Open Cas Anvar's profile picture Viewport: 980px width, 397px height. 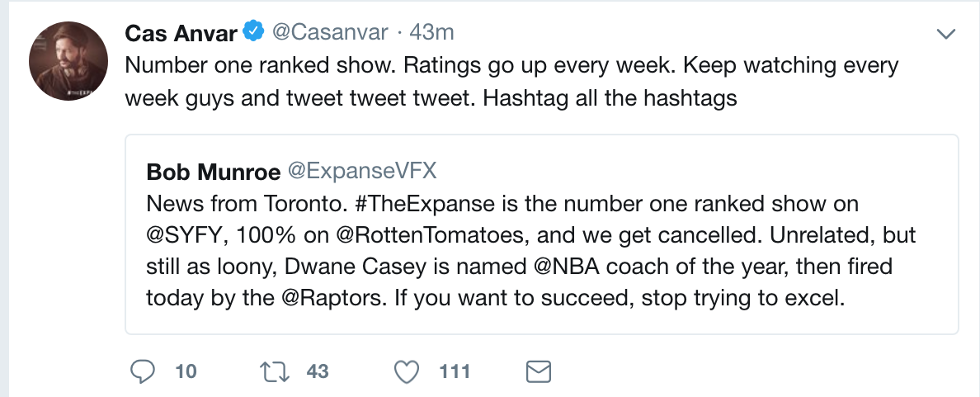tap(68, 61)
